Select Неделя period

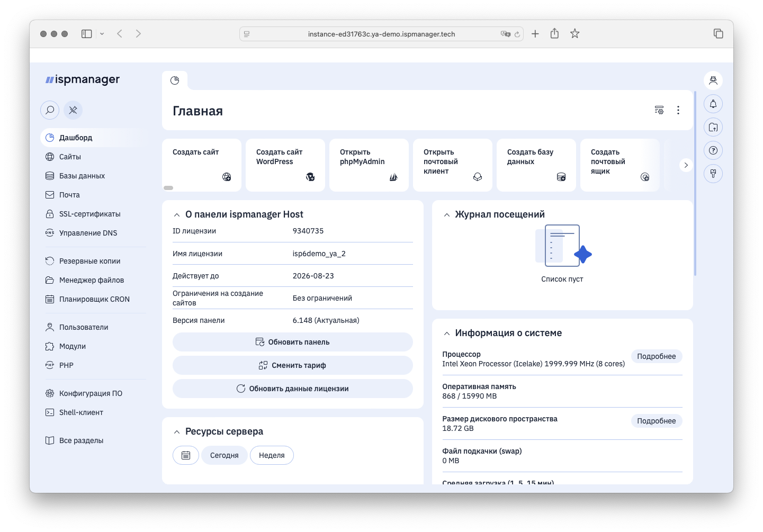272,455
